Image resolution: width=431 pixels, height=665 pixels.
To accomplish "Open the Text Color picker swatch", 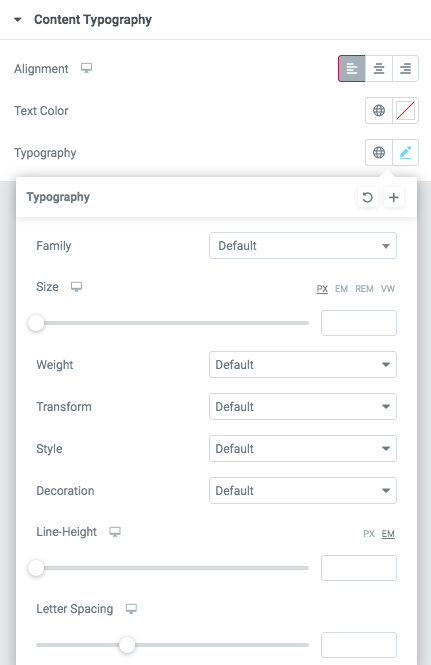I will click(406, 111).
